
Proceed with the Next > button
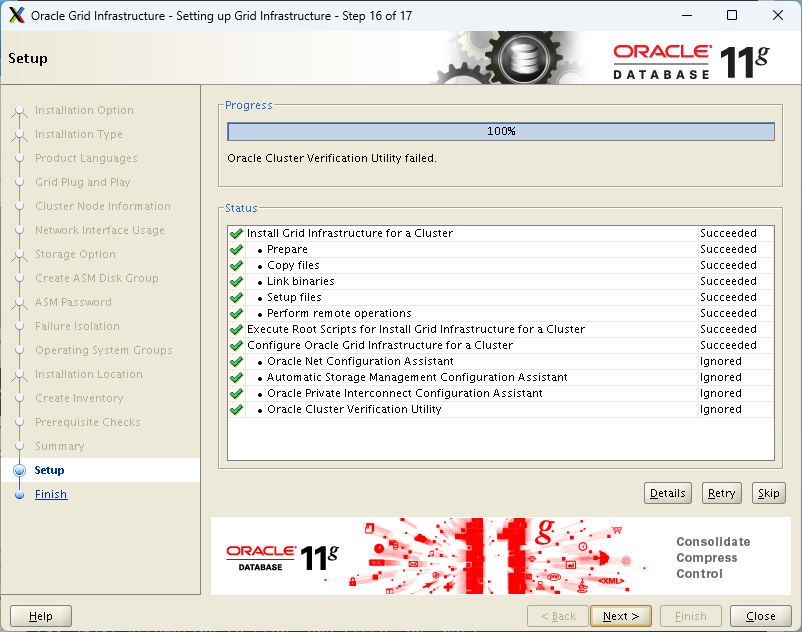[620, 616]
